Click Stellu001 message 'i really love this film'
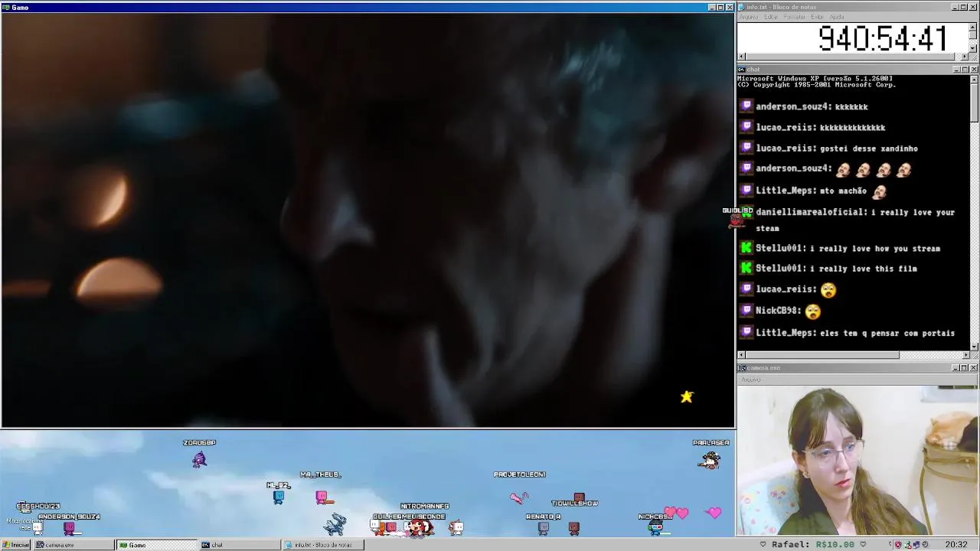Screen dimensions: 980x551 [x=864, y=269]
